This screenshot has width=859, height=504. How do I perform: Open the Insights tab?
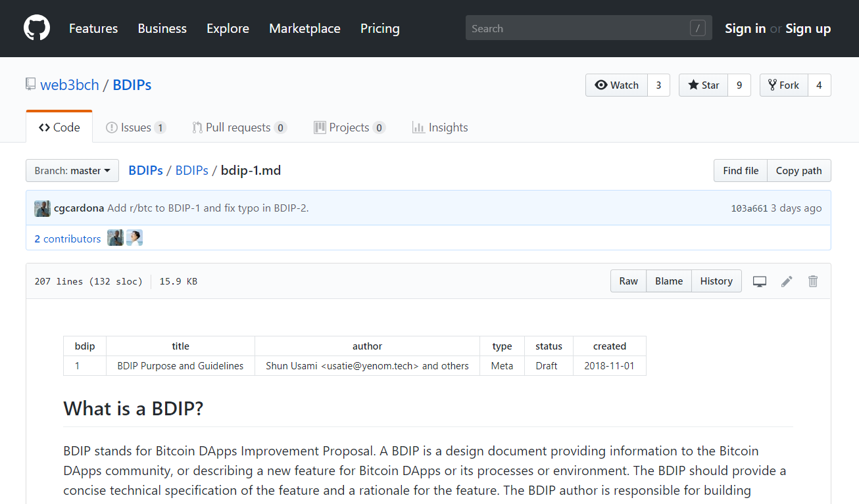440,127
